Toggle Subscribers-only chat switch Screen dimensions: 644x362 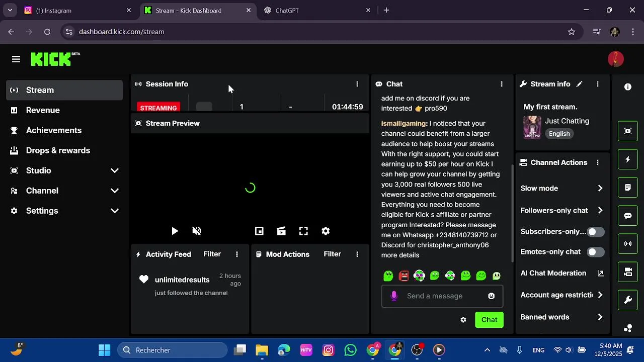pos(596,232)
